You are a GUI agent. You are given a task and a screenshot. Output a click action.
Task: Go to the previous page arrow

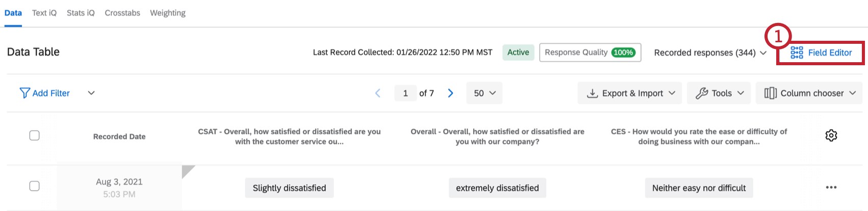click(378, 93)
